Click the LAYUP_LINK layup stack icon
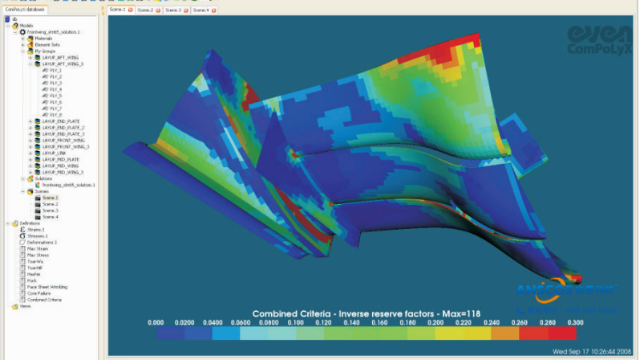The image size is (640, 360). tap(38, 153)
